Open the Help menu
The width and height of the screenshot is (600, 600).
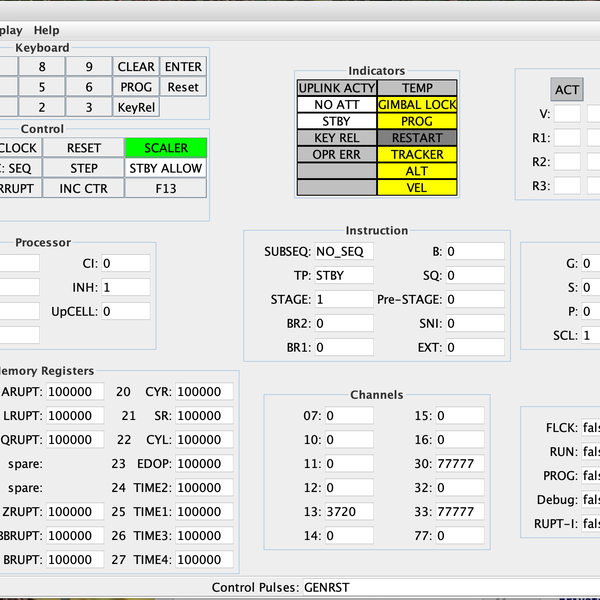[x=47, y=30]
